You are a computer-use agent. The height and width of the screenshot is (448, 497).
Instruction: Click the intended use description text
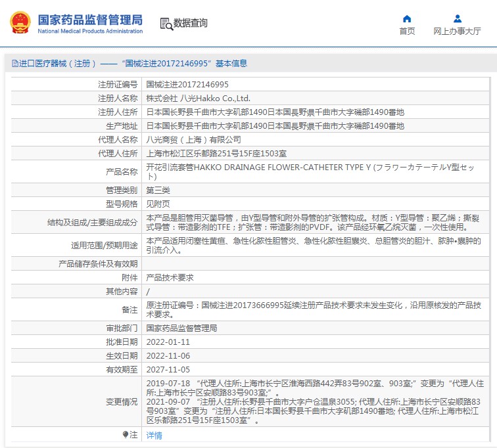314,246
